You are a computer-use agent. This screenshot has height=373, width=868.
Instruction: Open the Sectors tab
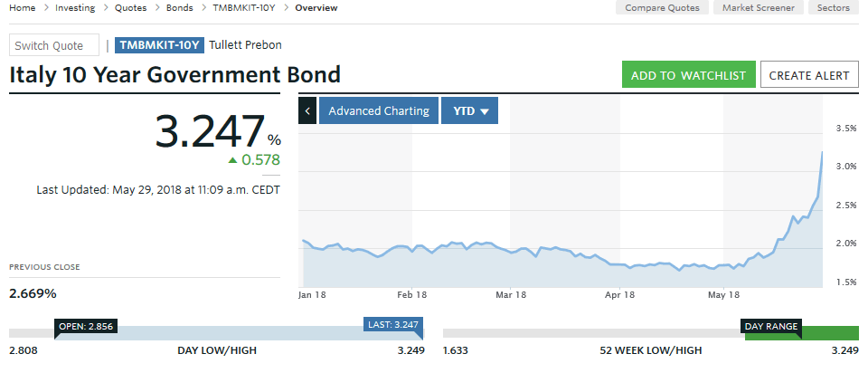tap(833, 8)
